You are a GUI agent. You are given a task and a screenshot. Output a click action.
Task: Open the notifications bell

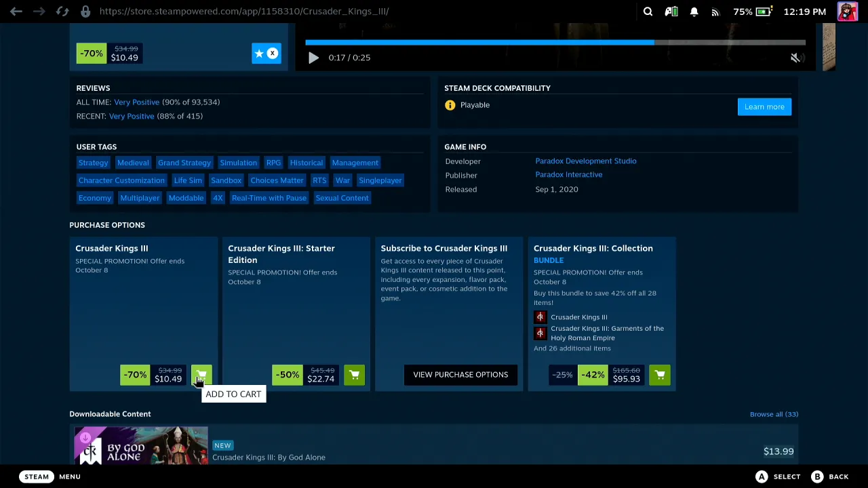tap(694, 12)
